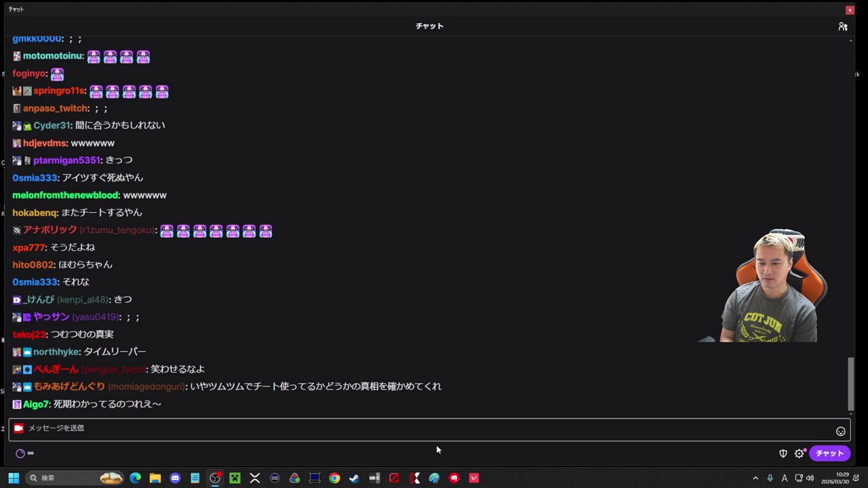Open OBS Studio from the taskbar
The width and height of the screenshot is (868, 488).
tap(215, 478)
